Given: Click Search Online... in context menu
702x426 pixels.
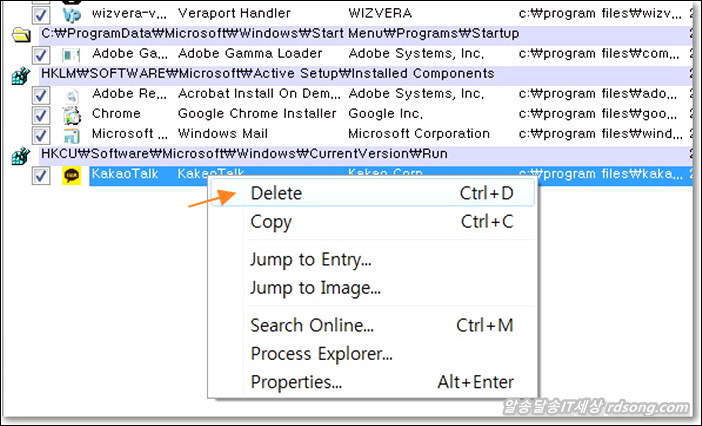Looking at the screenshot, I should pyautogui.click(x=312, y=325).
